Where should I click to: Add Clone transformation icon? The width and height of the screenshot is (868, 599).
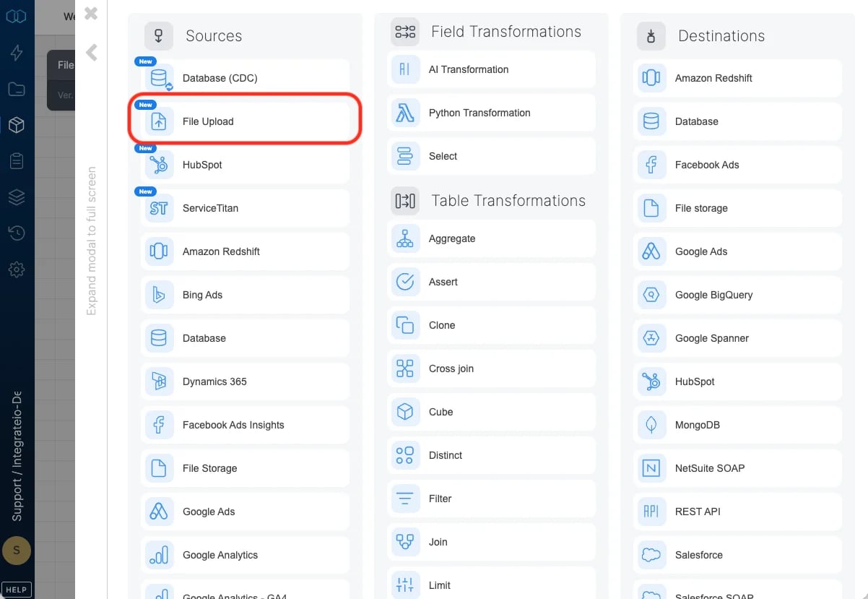pos(405,325)
